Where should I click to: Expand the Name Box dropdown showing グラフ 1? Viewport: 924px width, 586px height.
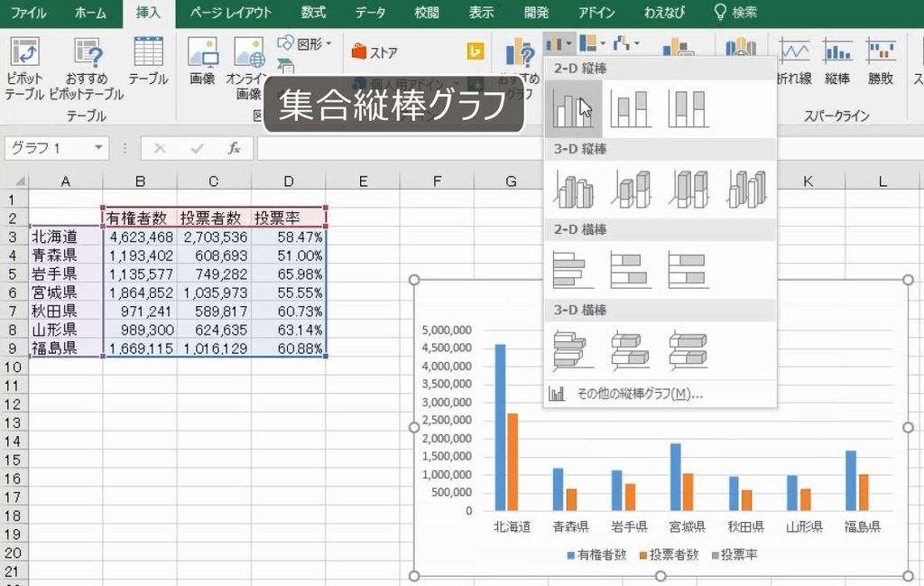click(98, 147)
